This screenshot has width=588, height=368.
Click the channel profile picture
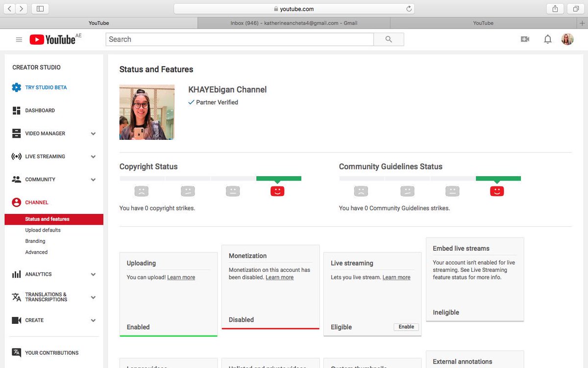pos(147,112)
